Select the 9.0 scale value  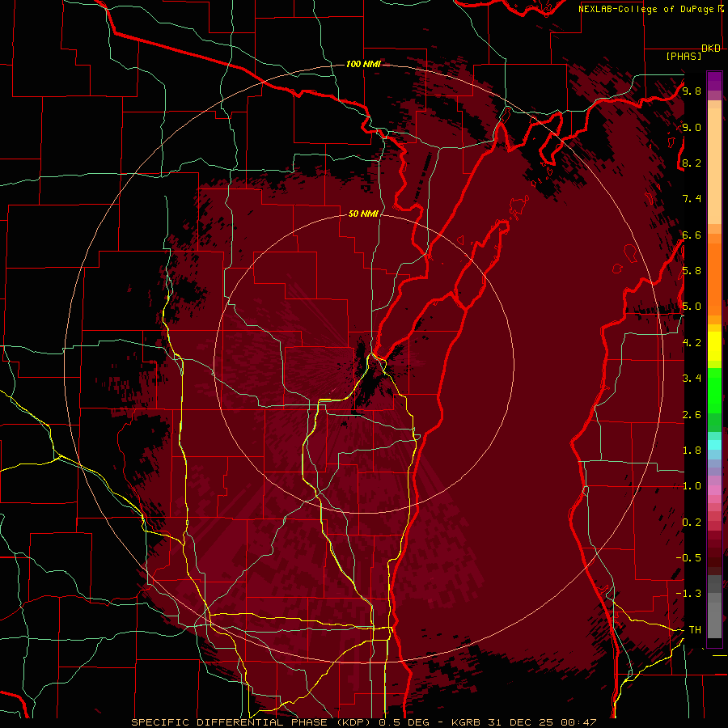point(692,128)
